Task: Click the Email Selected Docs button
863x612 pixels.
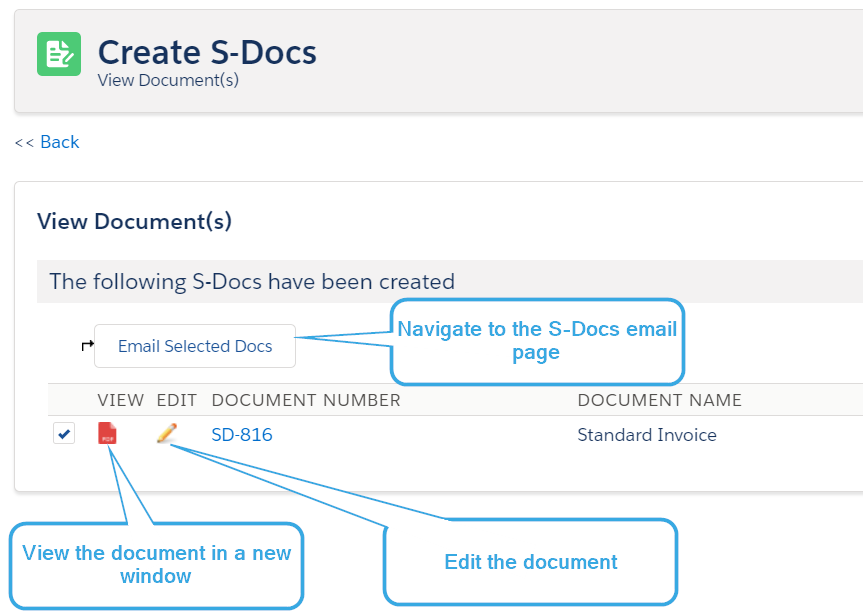Action: pos(195,346)
